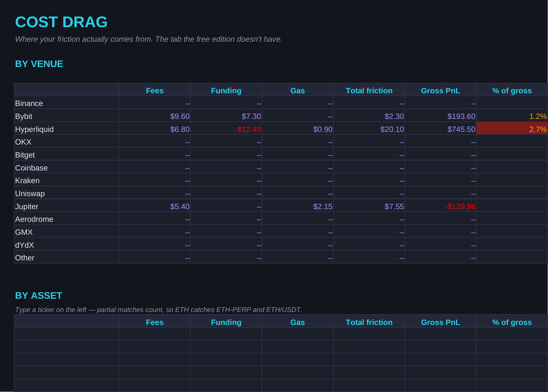
Task: Select the Gas header in BY ASSET table
Action: [x=298, y=322]
